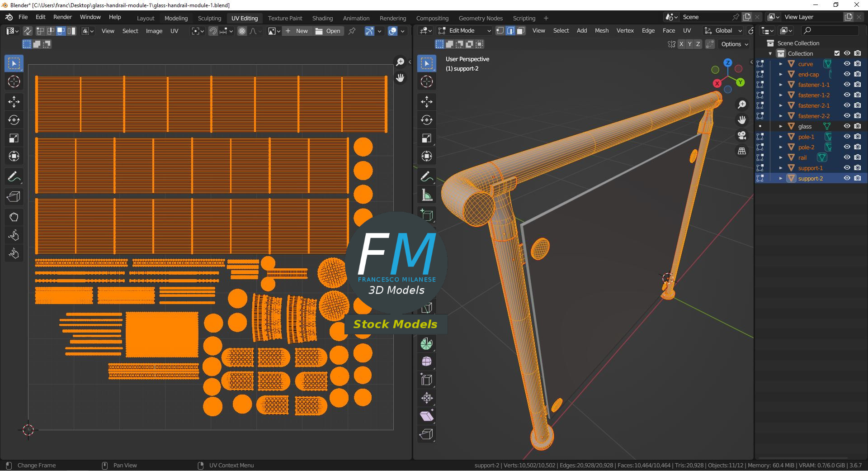The image size is (868, 471).
Task: Select the 3D viewport Cursor tool
Action: 427,81
